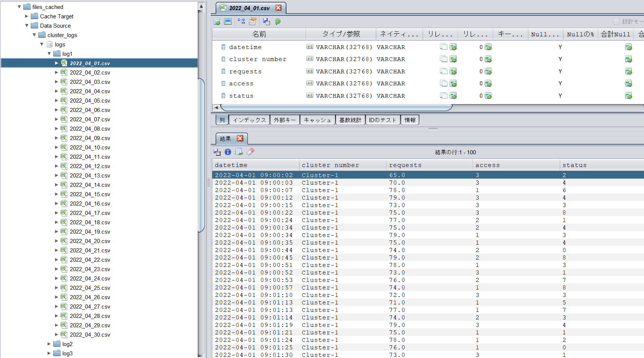Click the CSV file icon of 2022_04_15.csv

pyautogui.click(x=64, y=194)
